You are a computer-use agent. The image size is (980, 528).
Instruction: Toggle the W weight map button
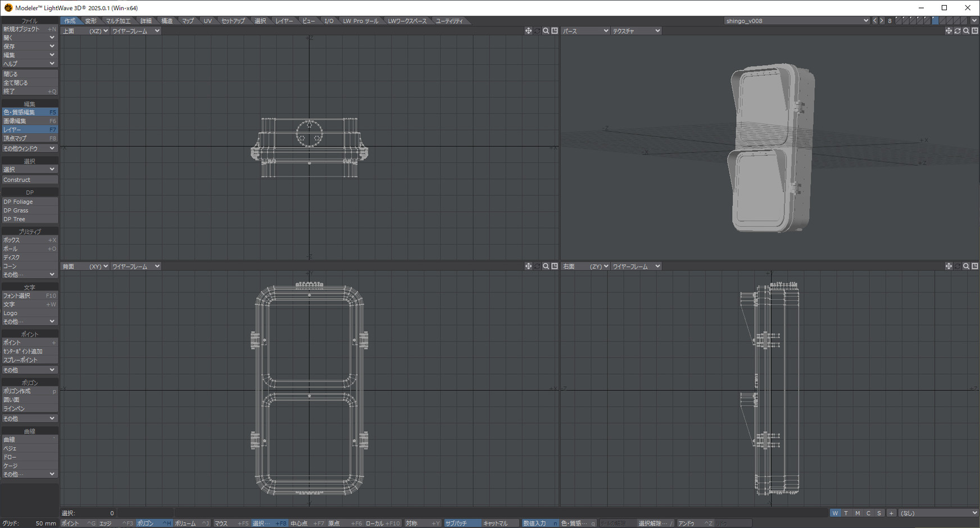pyautogui.click(x=835, y=513)
